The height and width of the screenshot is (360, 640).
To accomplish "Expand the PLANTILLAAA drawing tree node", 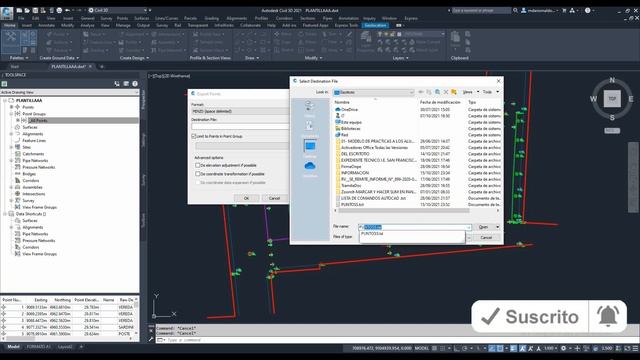I will 5,100.
